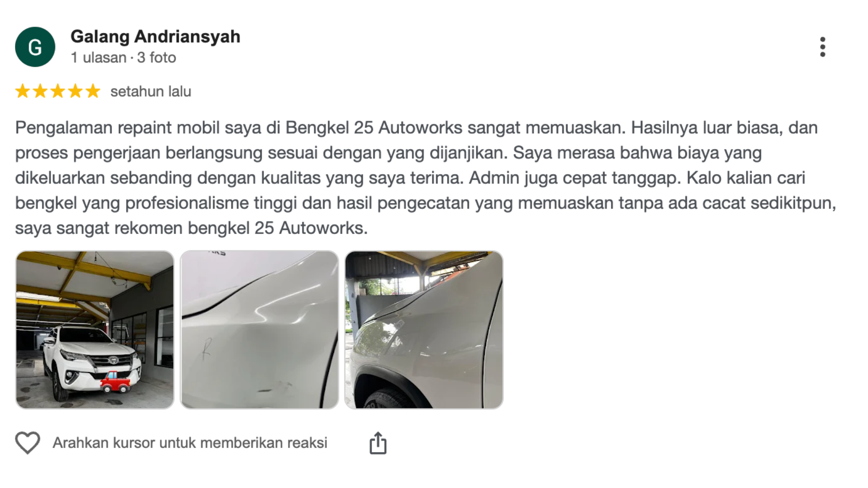Click the third yellow rating star
Screen dimensions: 868x488
(x=58, y=91)
